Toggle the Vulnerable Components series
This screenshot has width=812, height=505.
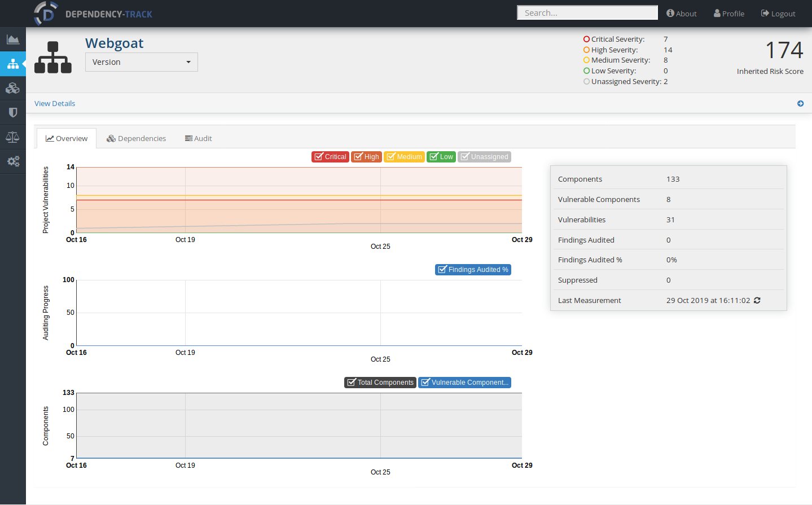click(464, 383)
